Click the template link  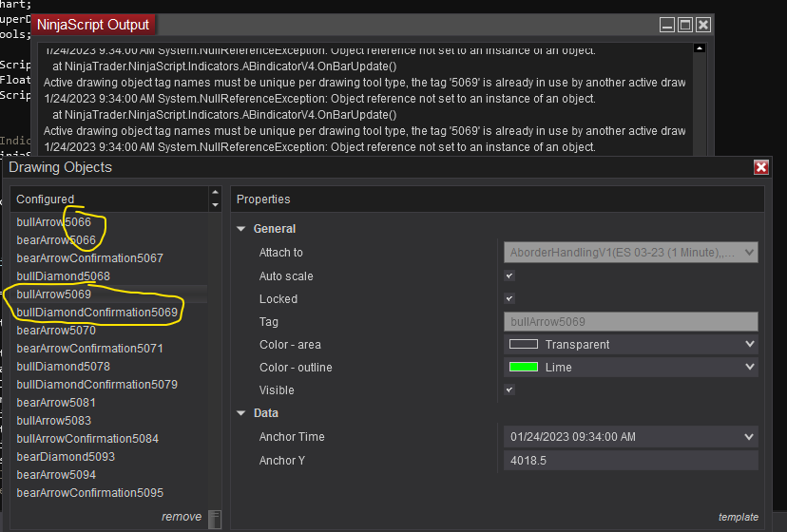click(x=738, y=517)
